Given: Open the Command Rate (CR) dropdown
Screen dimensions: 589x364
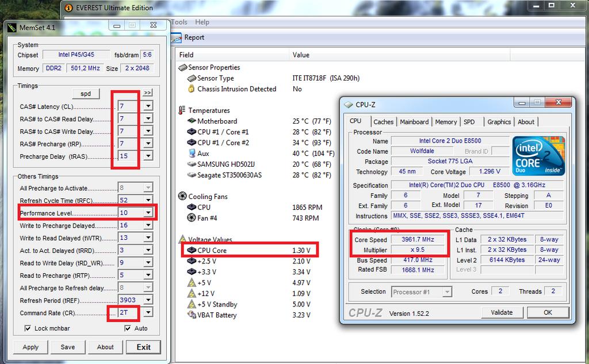Looking at the screenshot, I should (x=148, y=313).
